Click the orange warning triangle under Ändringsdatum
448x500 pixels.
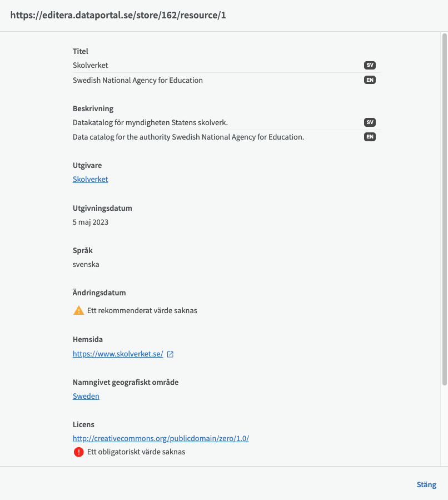click(79, 310)
